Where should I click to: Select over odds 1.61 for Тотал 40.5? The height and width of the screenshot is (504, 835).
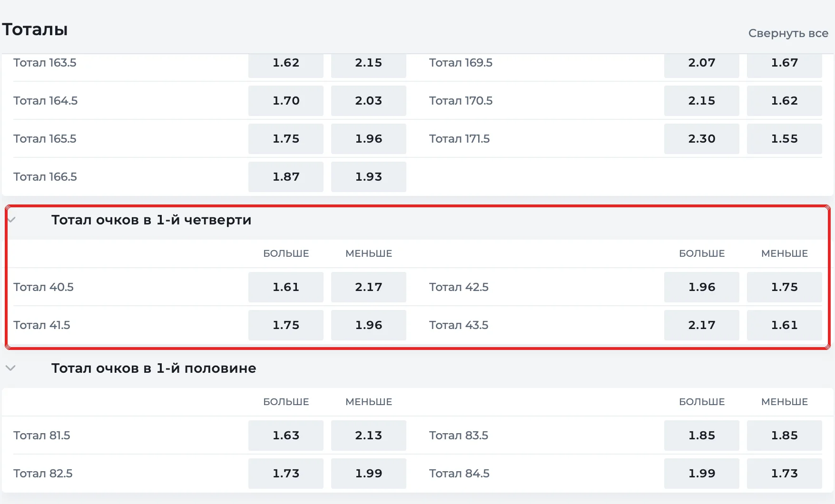(x=286, y=287)
